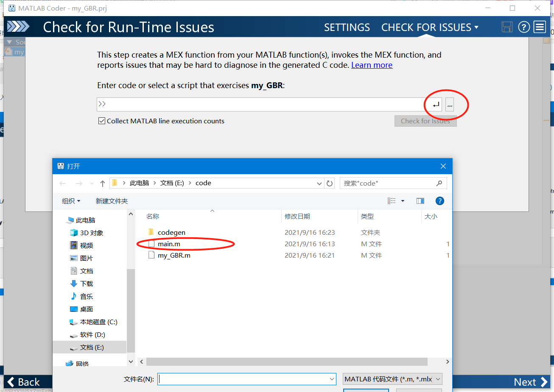Uncheck Collect MATLAB line execution counts
The width and height of the screenshot is (554, 392).
point(102,121)
